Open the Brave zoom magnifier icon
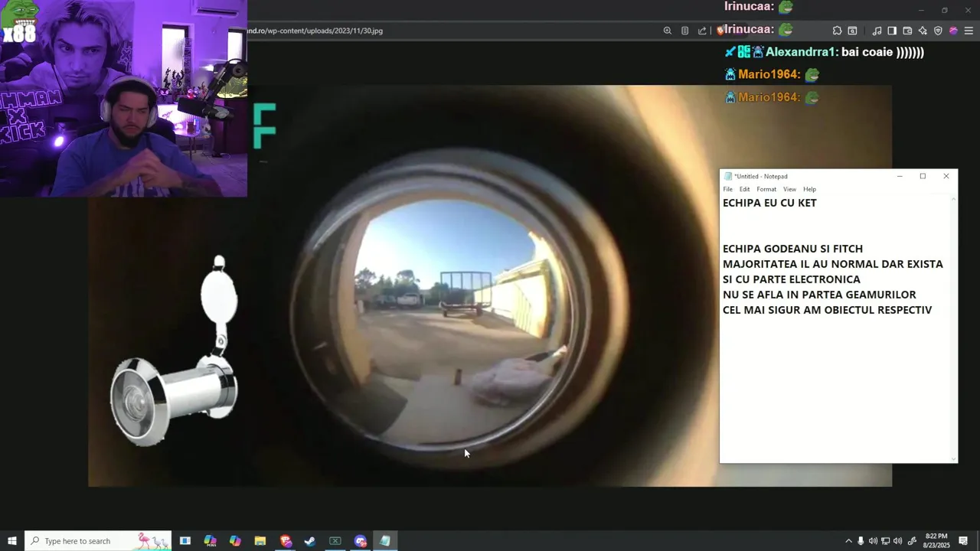Screen dimensions: 980x551 point(667,31)
